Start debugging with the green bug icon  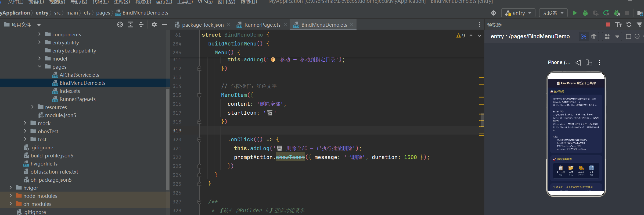[585, 13]
